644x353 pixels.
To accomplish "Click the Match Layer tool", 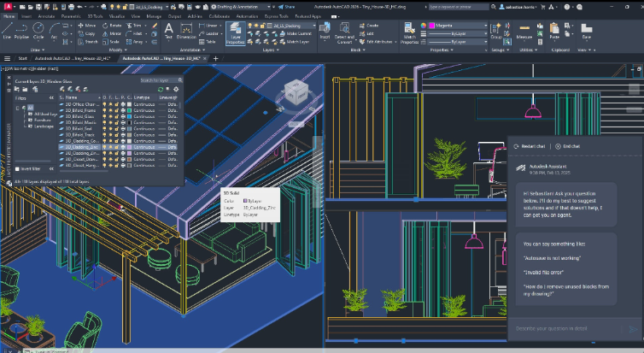I will (295, 42).
